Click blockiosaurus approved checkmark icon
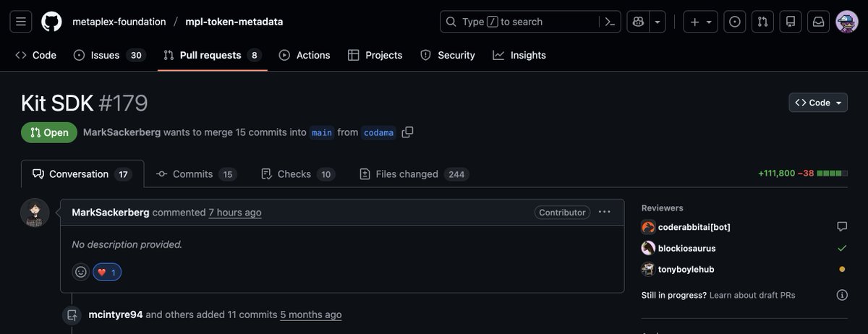 842,248
